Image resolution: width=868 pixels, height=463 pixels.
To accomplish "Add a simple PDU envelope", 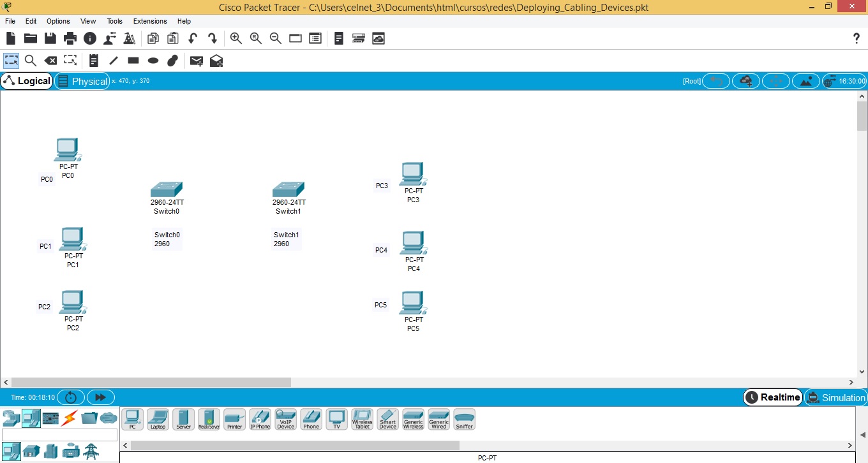I will click(x=197, y=61).
